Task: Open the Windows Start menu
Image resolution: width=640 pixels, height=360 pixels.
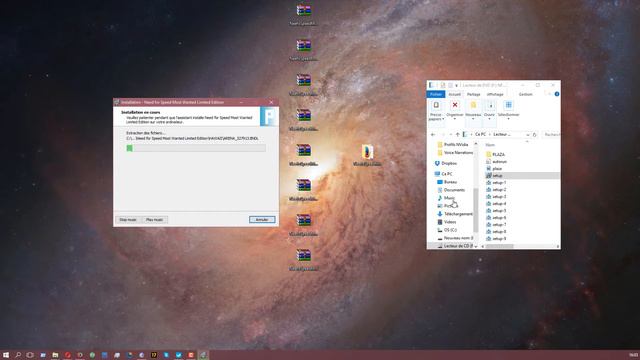Action: (x=6, y=355)
